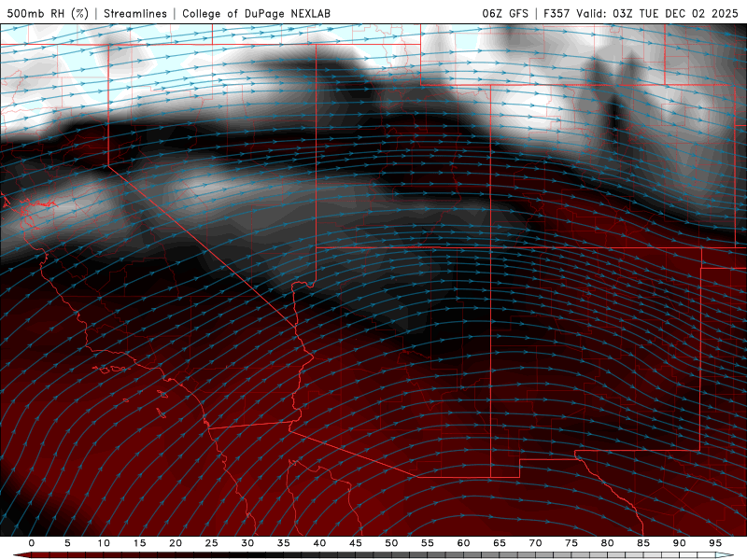Click the "75" label on the color scale
The image size is (747, 560).
(x=571, y=543)
